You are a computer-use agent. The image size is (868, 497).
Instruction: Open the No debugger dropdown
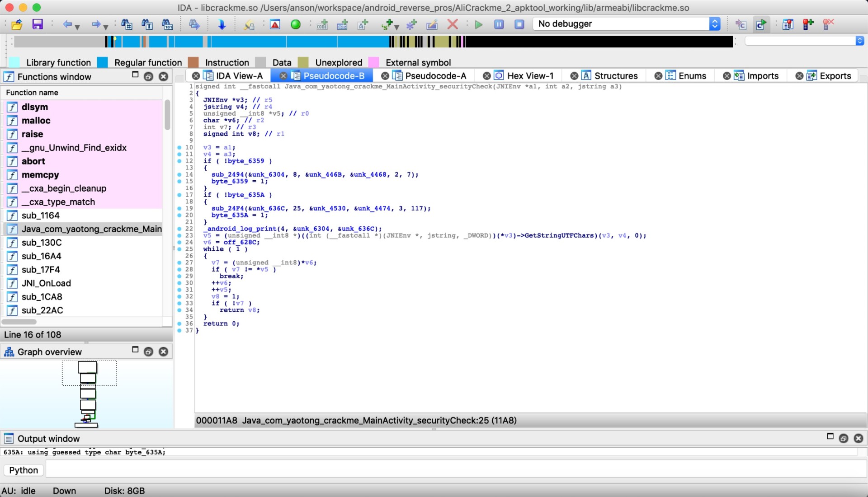(x=714, y=24)
